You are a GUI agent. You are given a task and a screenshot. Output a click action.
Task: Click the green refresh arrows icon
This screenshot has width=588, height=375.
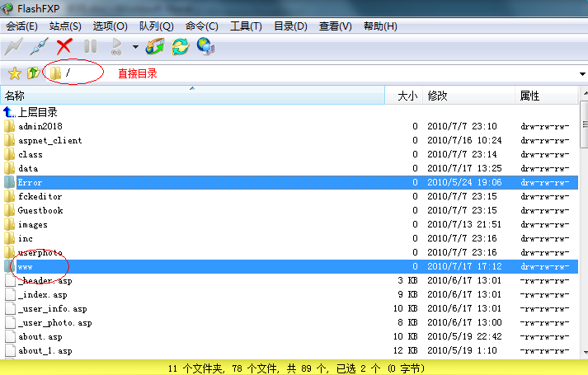tap(180, 47)
